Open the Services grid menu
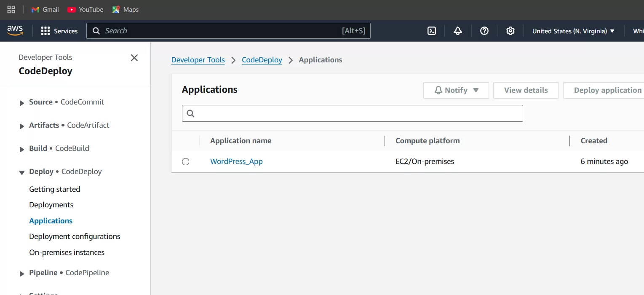 pos(59,31)
